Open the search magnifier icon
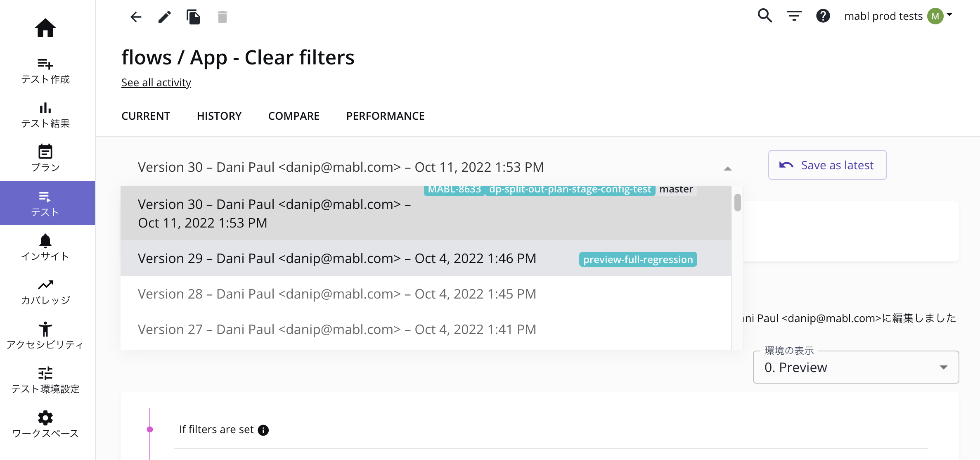The height and width of the screenshot is (460, 980). 765,16
